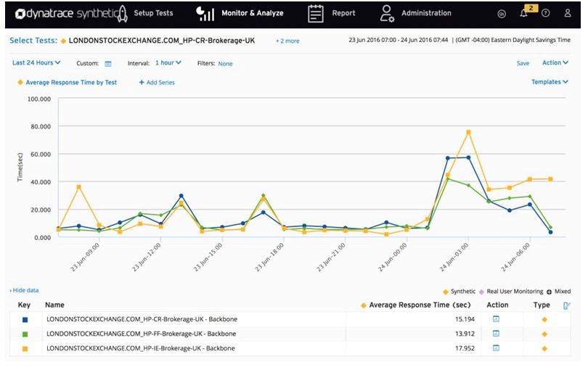
Task: Click the blue key swatch for HP-CR
Action: pyautogui.click(x=25, y=320)
